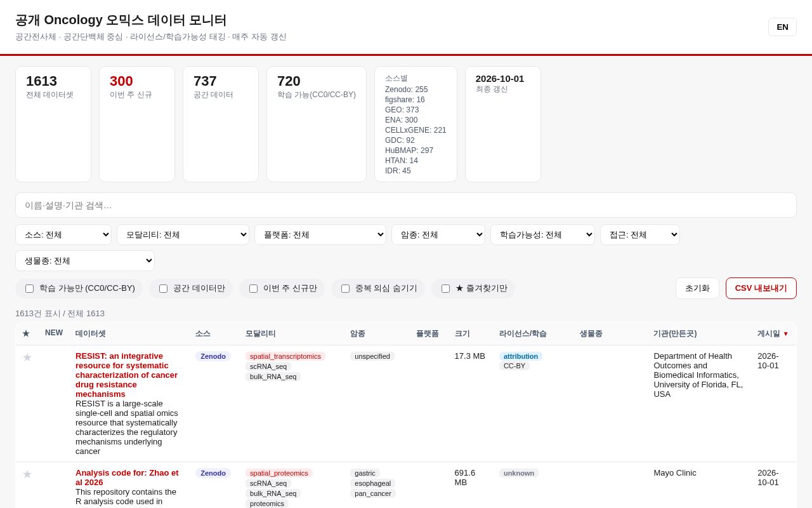Click the spatial_proteomics modality tag
This screenshot has width=812, height=508.
coord(279,473)
